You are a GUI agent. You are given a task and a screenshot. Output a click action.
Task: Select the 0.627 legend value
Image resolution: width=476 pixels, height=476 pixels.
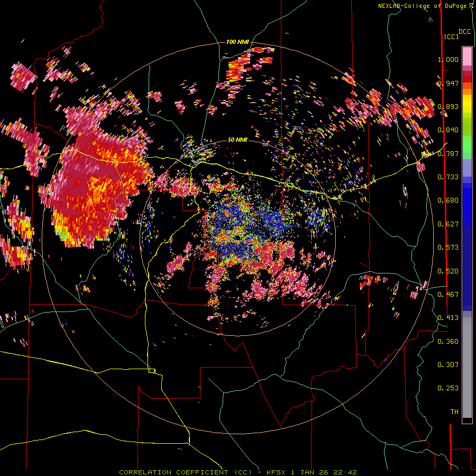448,224
